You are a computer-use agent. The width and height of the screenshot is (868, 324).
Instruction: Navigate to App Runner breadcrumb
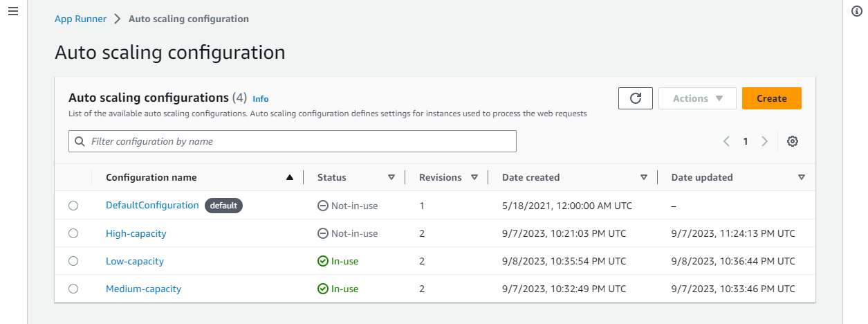tap(80, 19)
